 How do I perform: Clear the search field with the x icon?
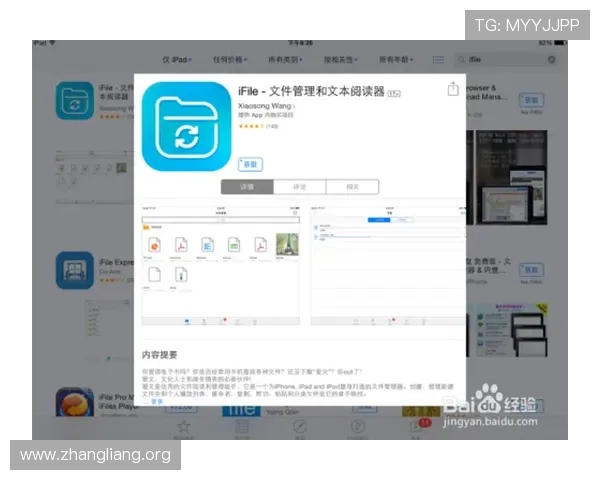click(551, 60)
